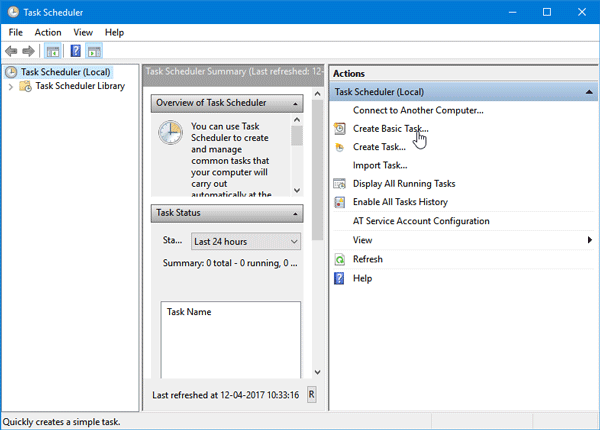Minimize the Task Scheduler window

click(512, 12)
